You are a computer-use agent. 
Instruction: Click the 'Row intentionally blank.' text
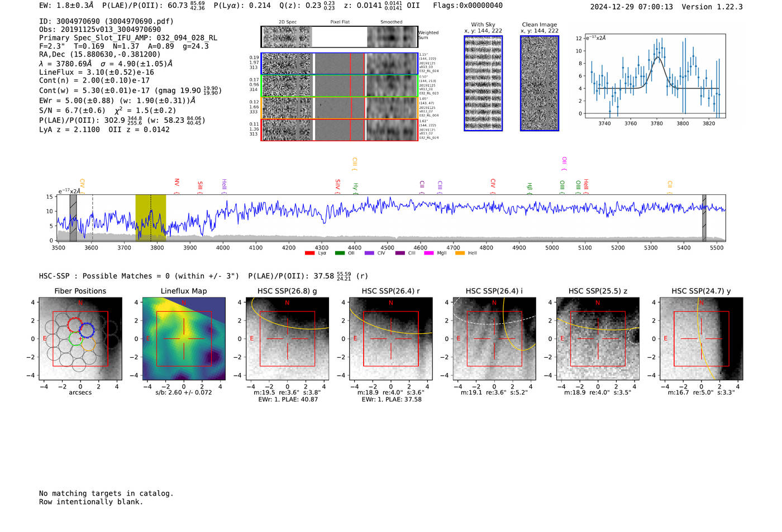[x=91, y=502]
